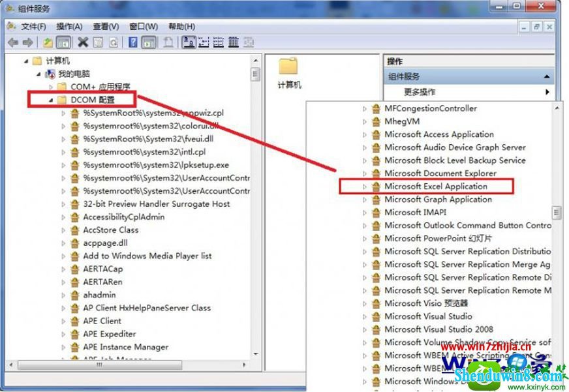Expand the COM+ 应用程序 node
This screenshot has height=392, width=569.
point(51,87)
